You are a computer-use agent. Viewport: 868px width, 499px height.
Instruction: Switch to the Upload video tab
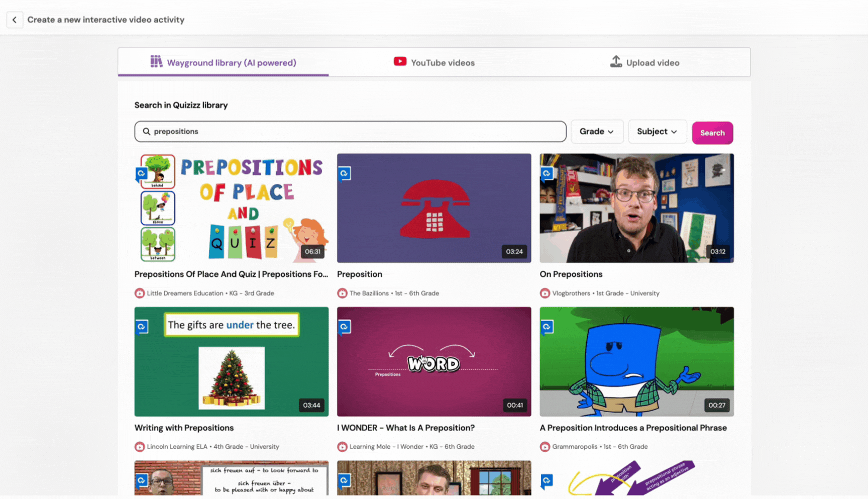[x=644, y=62]
